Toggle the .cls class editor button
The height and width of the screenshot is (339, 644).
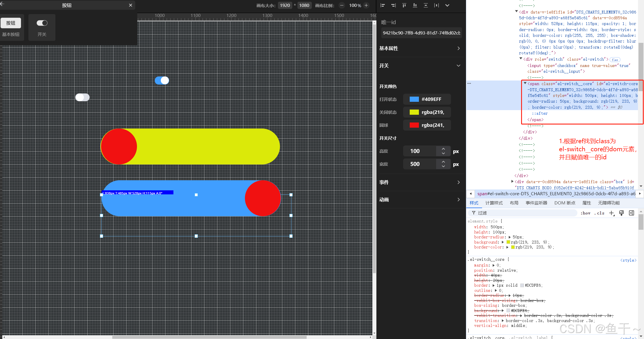pos(599,213)
